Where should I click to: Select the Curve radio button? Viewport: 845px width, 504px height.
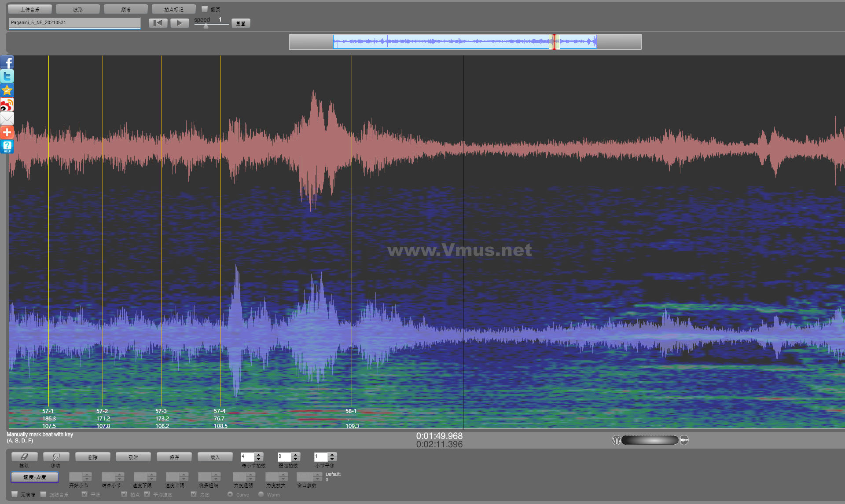point(230,494)
